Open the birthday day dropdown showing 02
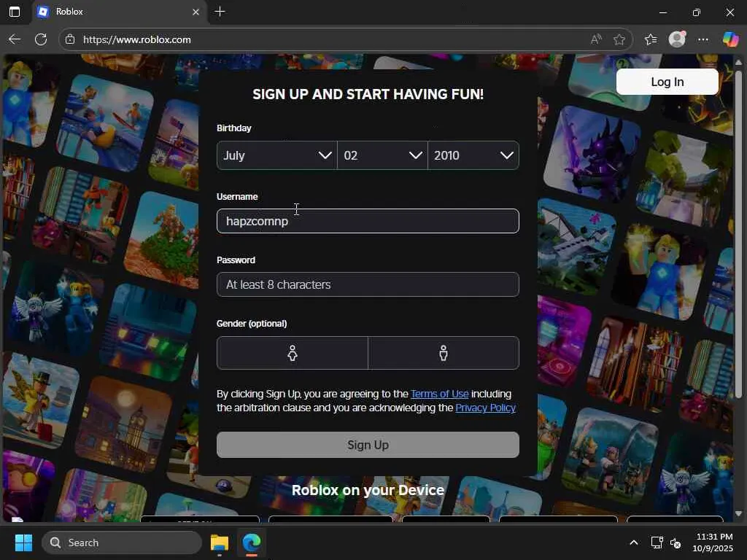The image size is (747, 560). click(x=382, y=155)
